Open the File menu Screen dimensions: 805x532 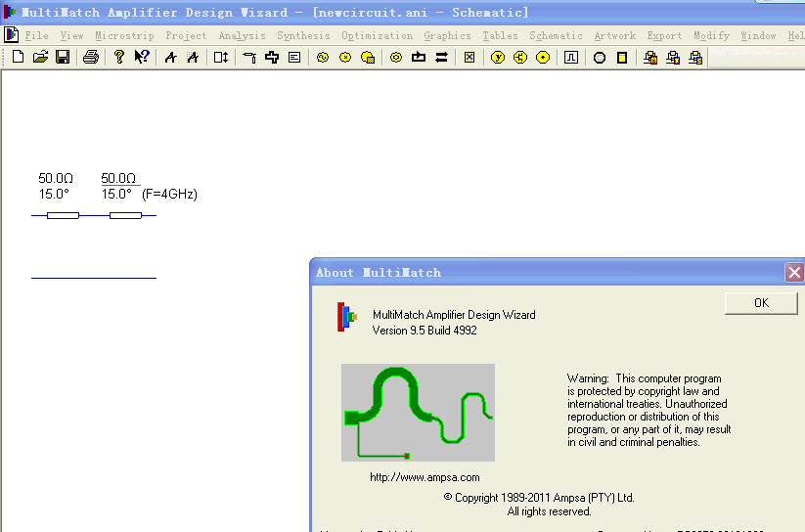pos(37,35)
